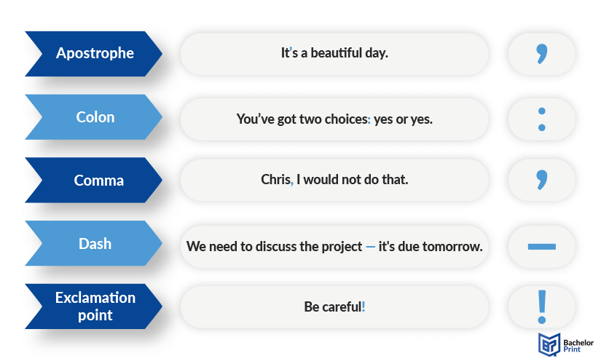The image size is (601, 364).
Task: Click the blue exclamation mark after "careful"
Action: coord(364,306)
